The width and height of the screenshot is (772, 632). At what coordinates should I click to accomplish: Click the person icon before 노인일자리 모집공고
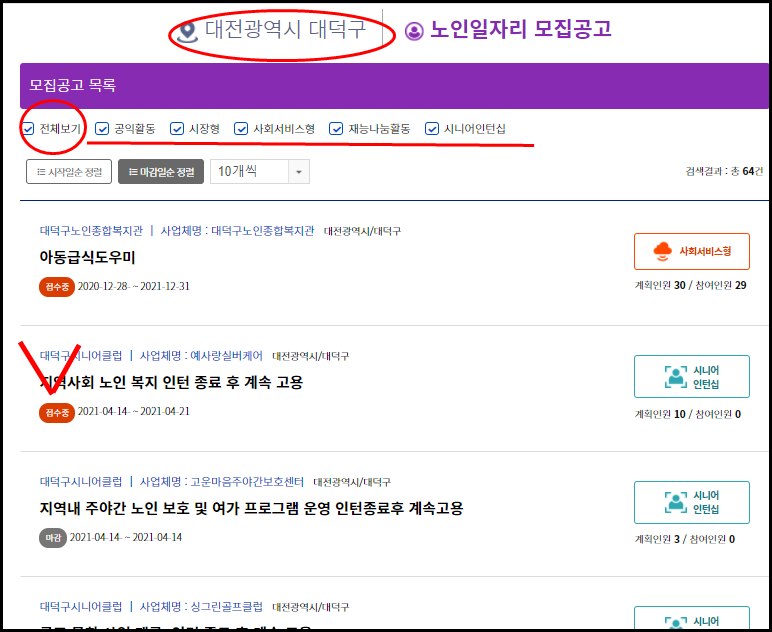(414, 31)
